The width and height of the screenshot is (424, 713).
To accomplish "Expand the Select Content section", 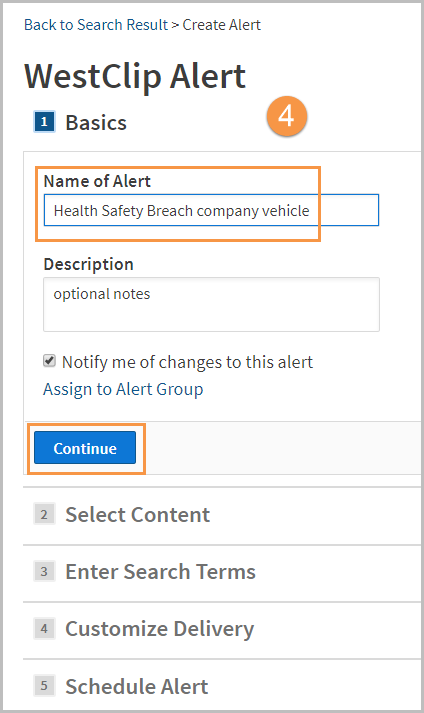I will [137, 515].
